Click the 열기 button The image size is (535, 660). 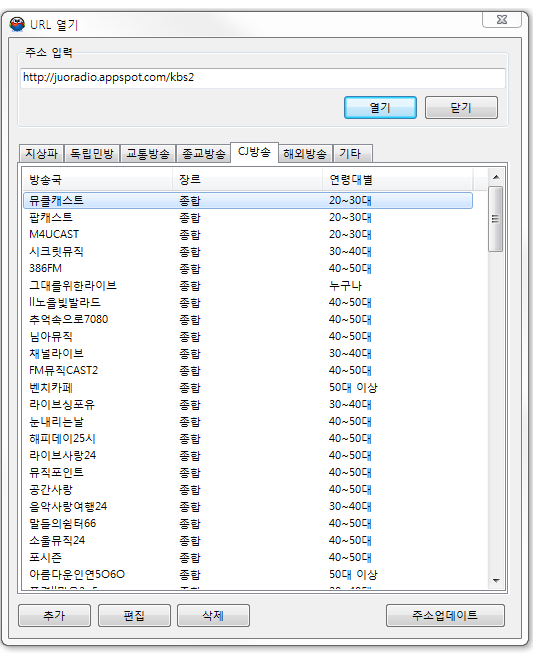pos(380,108)
